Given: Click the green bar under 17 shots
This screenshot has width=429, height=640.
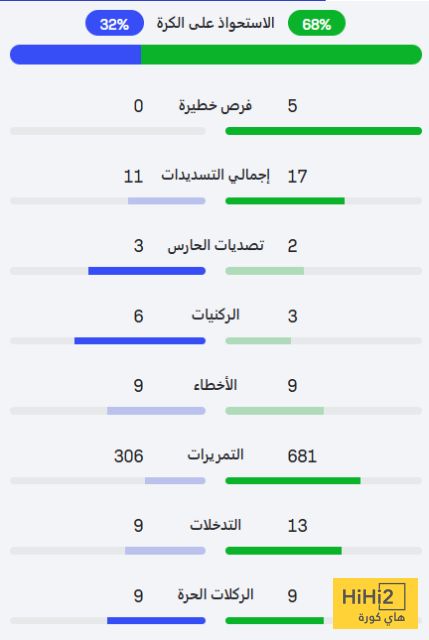Looking at the screenshot, I should [285, 201].
